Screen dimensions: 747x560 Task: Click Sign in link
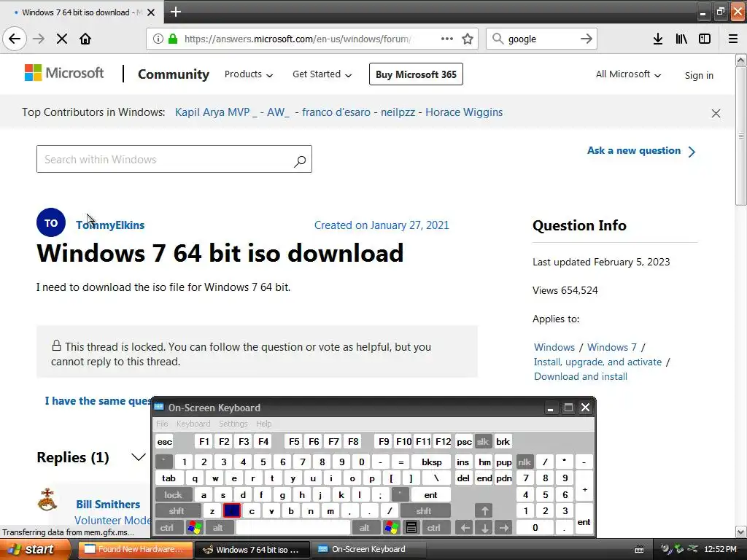click(699, 75)
